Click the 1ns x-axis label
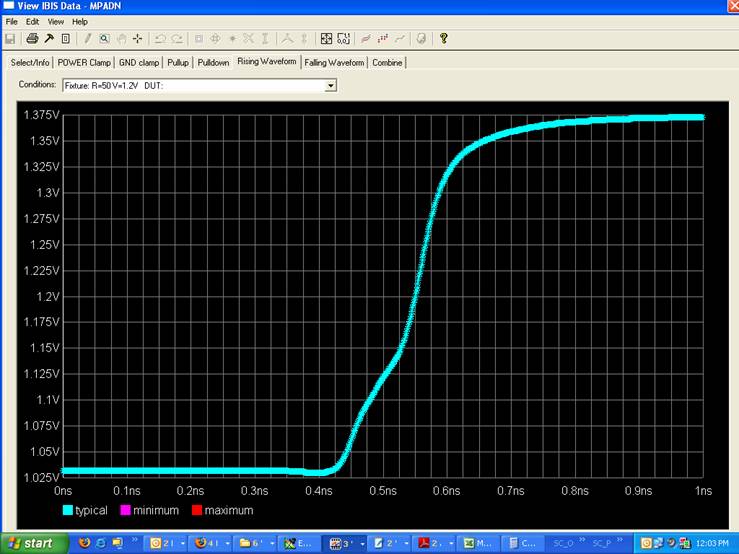 [x=703, y=491]
